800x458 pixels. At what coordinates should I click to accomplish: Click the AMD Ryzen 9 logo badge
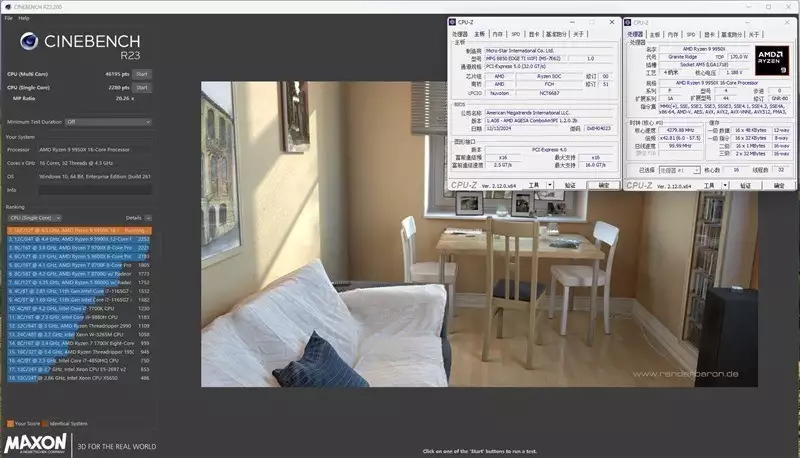click(772, 60)
